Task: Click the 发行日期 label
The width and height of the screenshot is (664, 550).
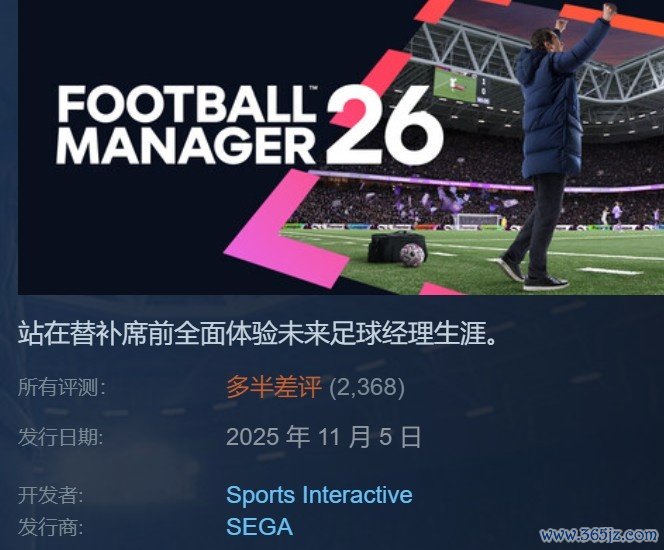Action: pos(61,437)
